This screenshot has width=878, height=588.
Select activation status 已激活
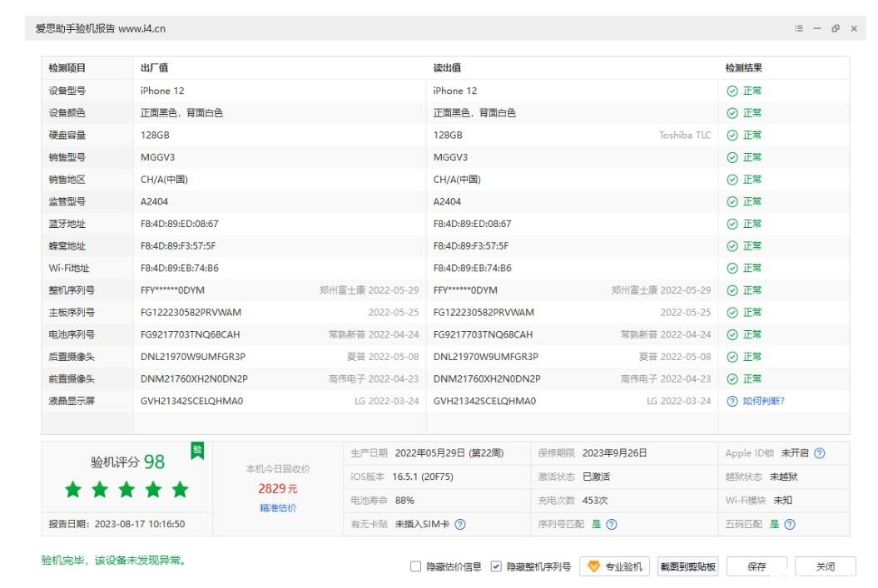click(x=596, y=477)
